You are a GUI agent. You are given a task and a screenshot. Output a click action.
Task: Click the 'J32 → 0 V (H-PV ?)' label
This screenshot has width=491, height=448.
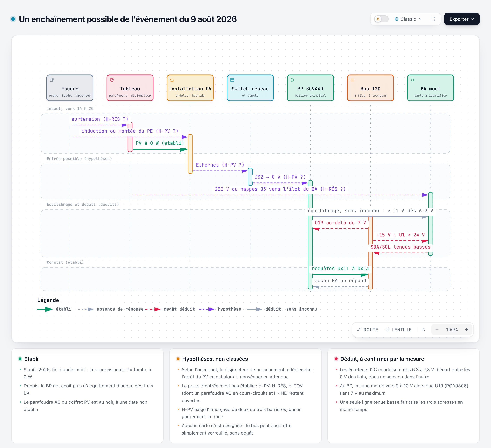280,177
